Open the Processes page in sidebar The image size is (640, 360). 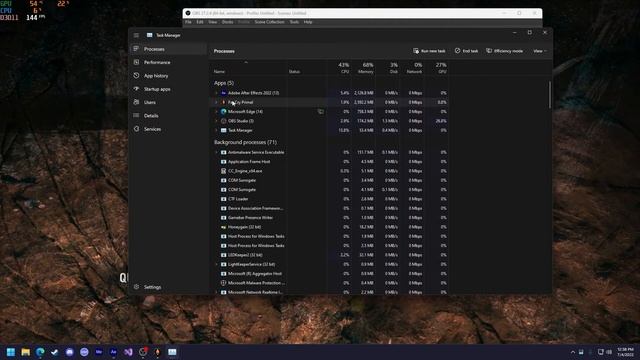click(168, 49)
